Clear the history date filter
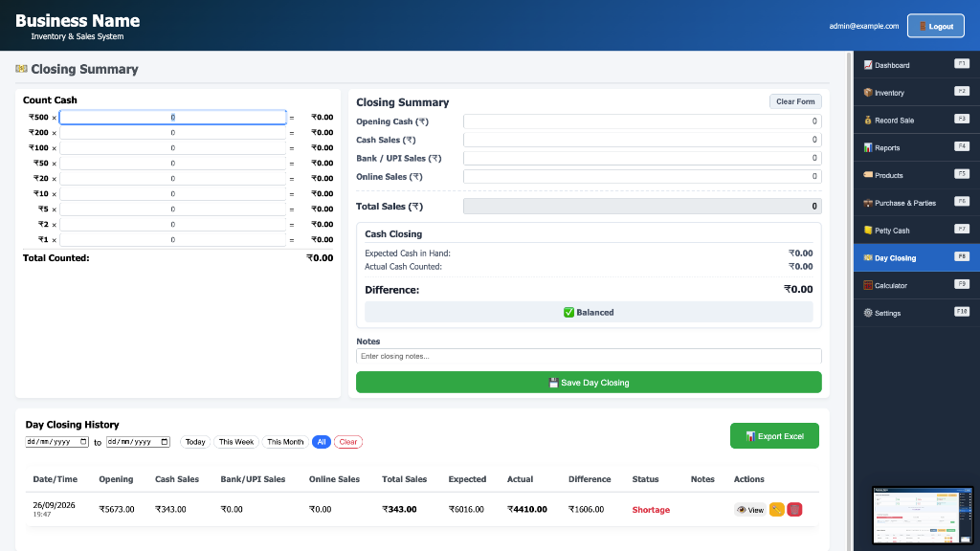 point(348,442)
